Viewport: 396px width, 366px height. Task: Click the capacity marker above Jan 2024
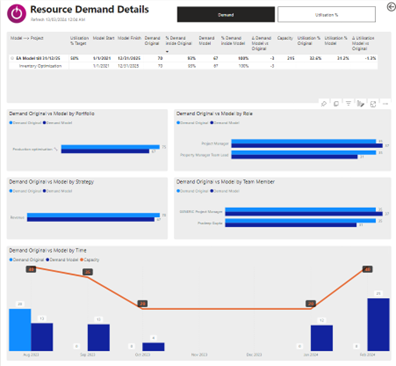tap(311, 304)
